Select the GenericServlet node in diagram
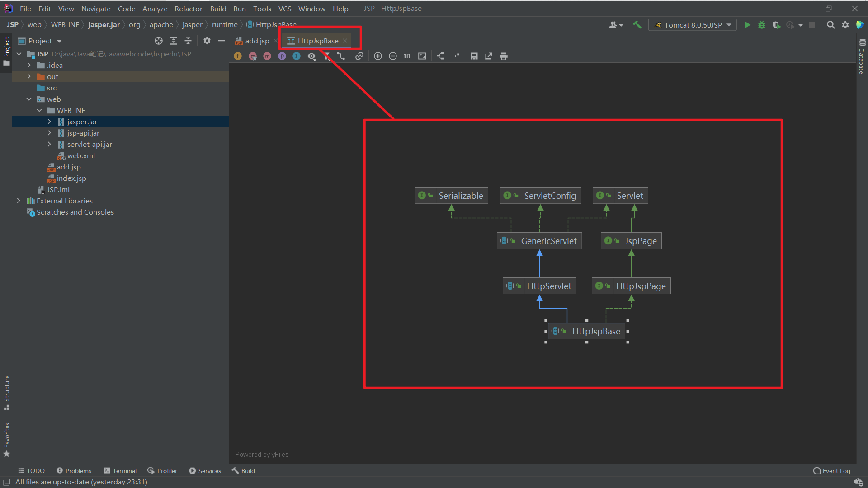This screenshot has width=868, height=488. 539,241
